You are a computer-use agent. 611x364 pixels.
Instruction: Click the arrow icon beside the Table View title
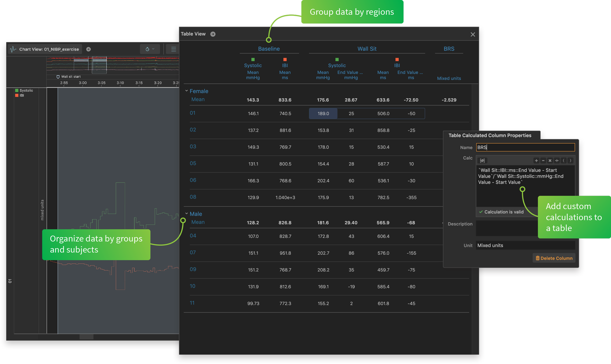[213, 34]
